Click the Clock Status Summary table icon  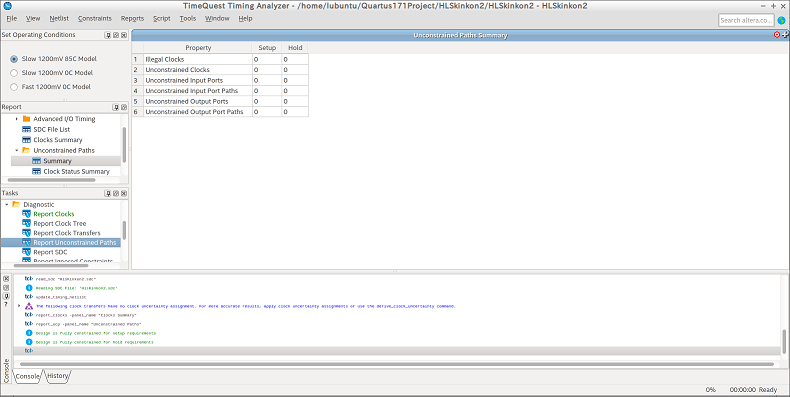pos(36,171)
